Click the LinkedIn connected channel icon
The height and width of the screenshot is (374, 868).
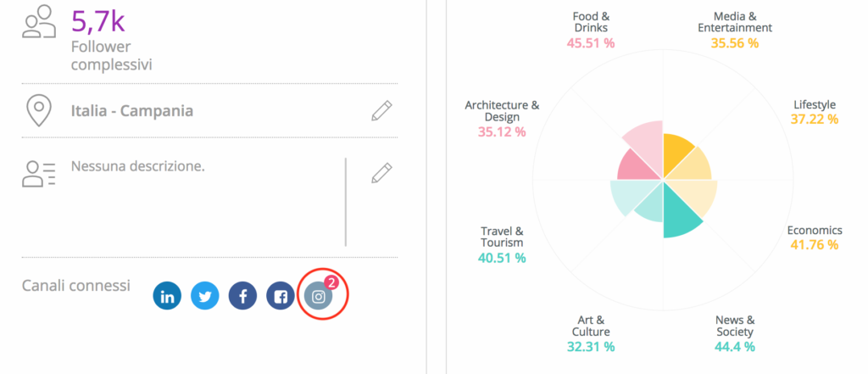tap(167, 296)
